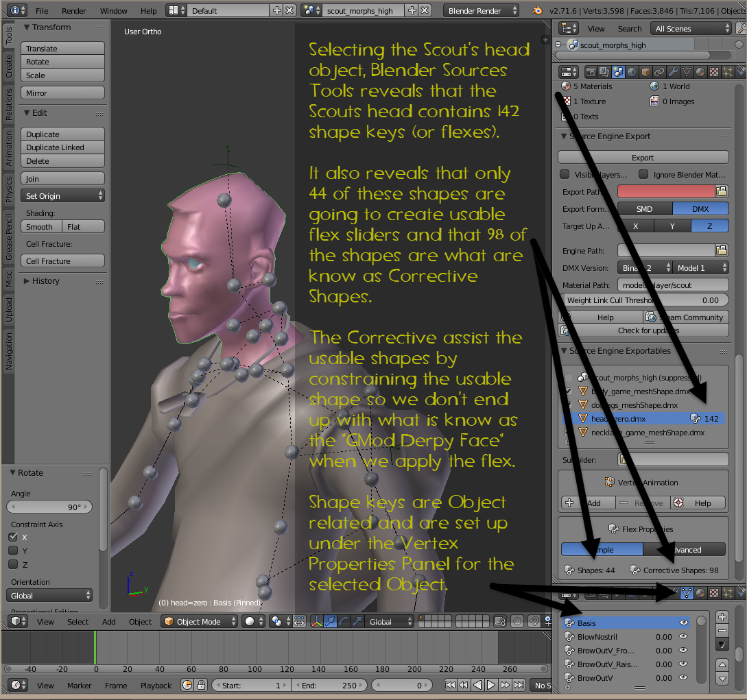747x700 pixels.
Task: Open the Particles properties sparkle tab
Action: pyautogui.click(x=728, y=72)
